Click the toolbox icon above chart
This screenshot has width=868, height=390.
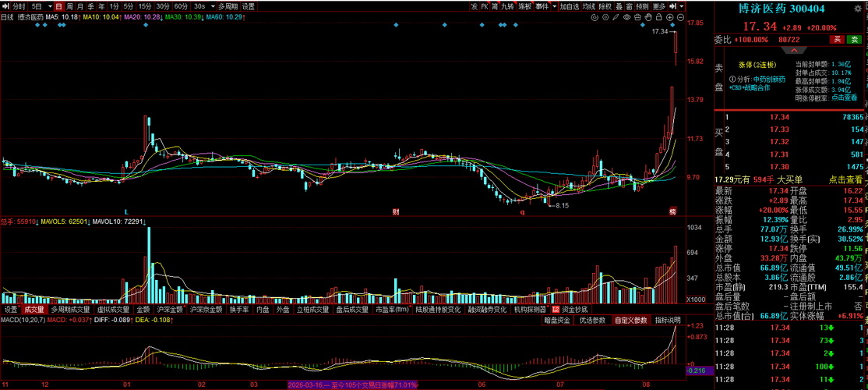(637, 17)
